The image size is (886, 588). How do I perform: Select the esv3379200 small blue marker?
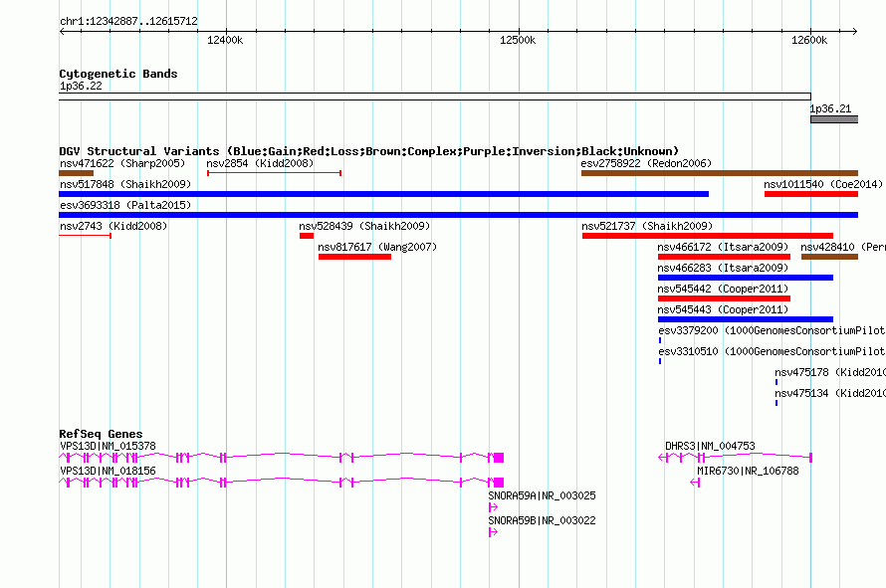point(660,340)
